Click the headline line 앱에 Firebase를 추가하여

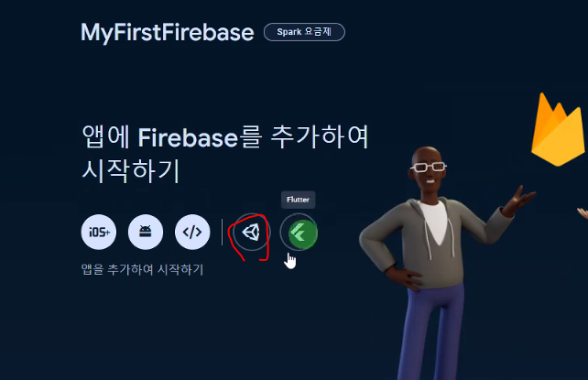click(225, 137)
